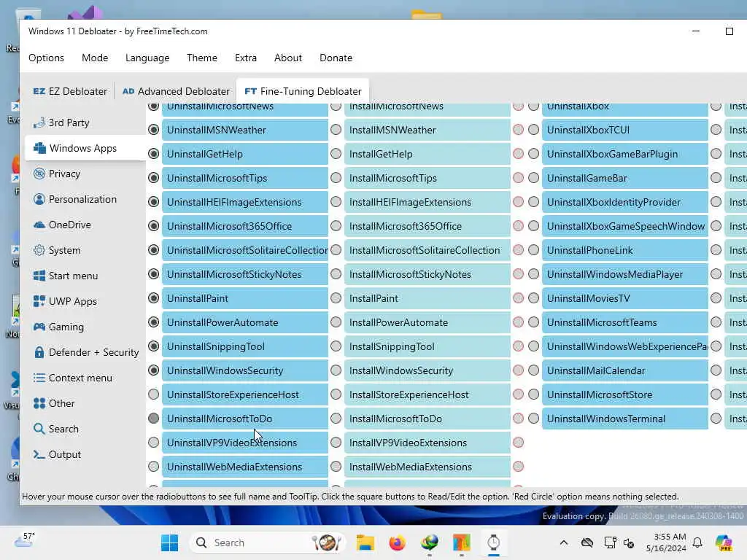Open Windows Start button on taskbar
The width and height of the screenshot is (747, 560).
[x=169, y=542]
